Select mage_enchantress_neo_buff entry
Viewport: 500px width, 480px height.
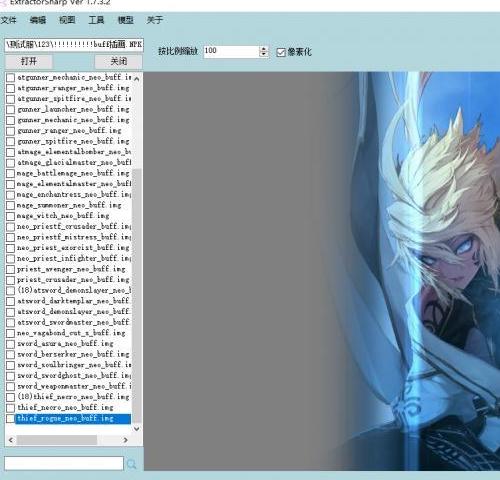click(74, 194)
